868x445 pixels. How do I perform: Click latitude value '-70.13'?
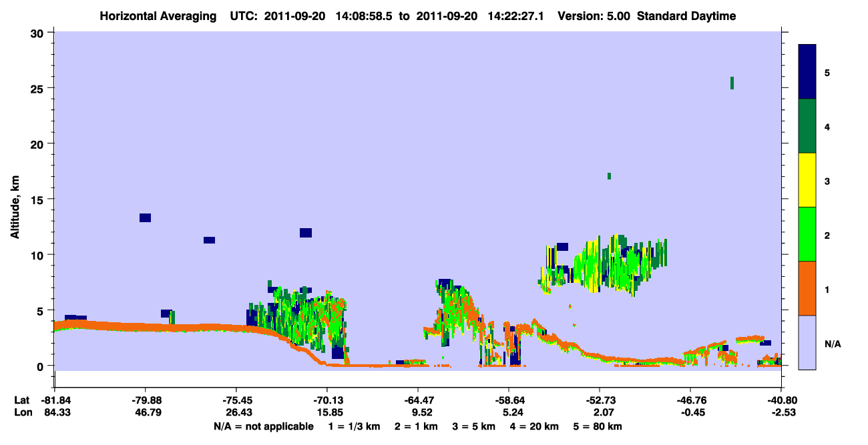coord(327,400)
